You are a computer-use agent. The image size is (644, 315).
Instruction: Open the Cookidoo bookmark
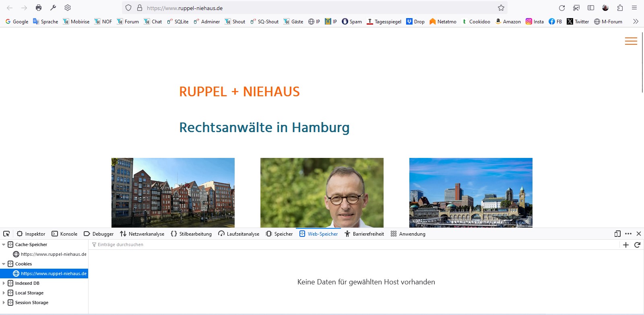[x=476, y=22]
